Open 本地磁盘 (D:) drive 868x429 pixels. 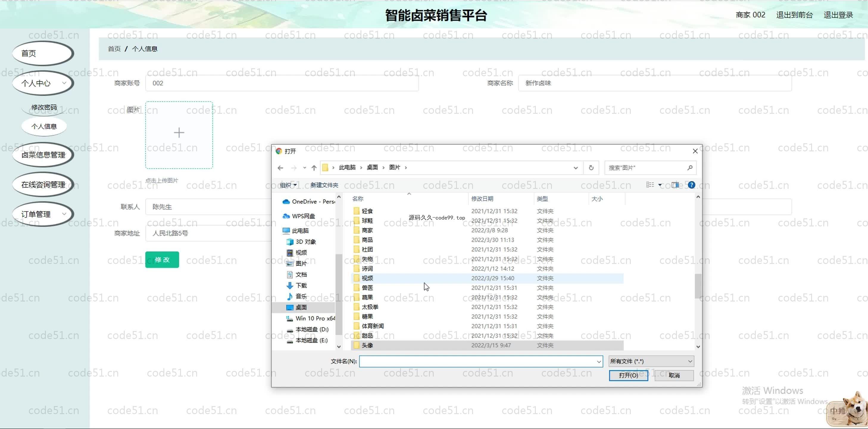307,329
